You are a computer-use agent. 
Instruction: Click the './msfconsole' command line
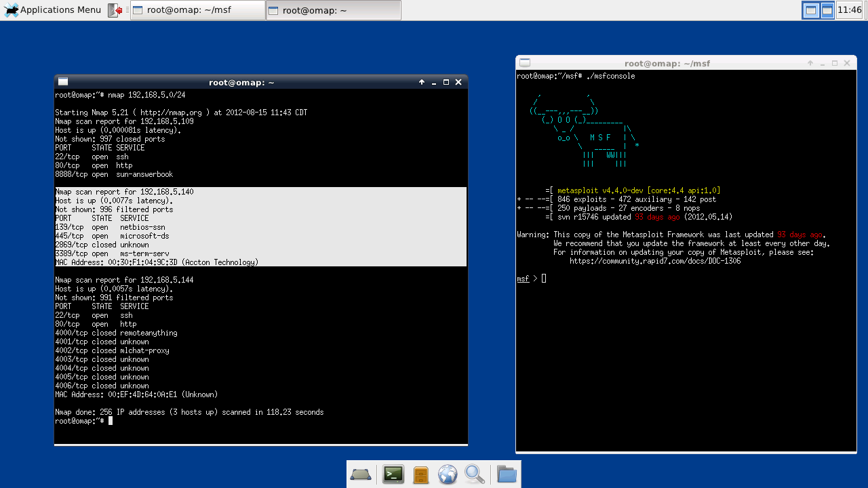coord(576,77)
